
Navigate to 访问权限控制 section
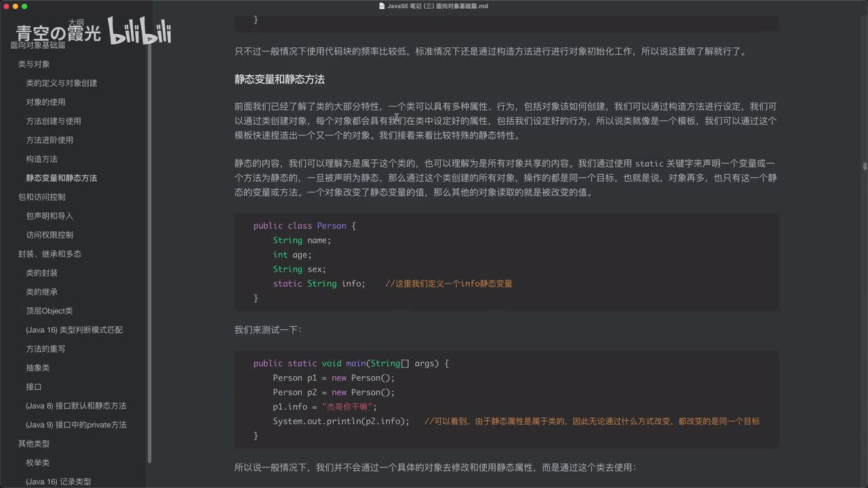(x=50, y=235)
